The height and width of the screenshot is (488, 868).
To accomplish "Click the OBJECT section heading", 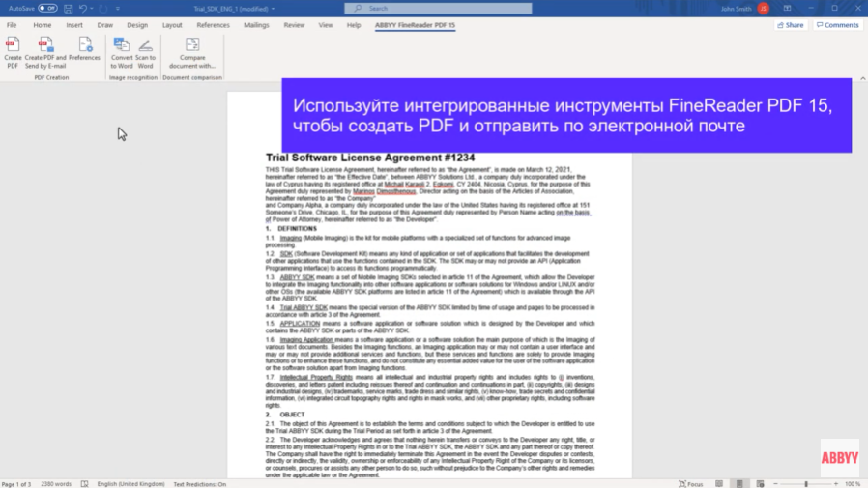I will point(292,415).
